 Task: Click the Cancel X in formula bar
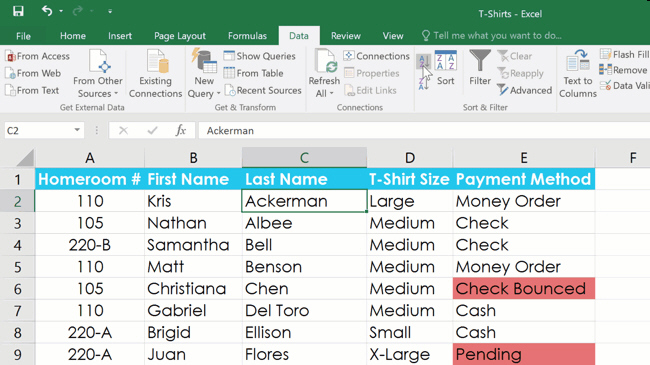coord(123,131)
